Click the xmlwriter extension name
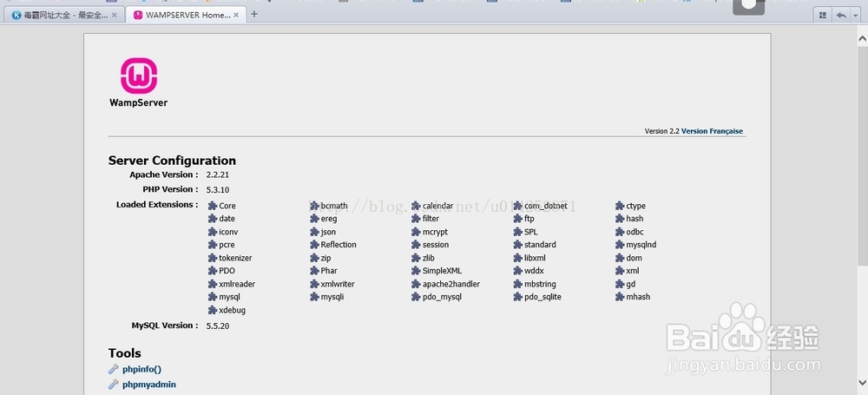 (x=338, y=284)
